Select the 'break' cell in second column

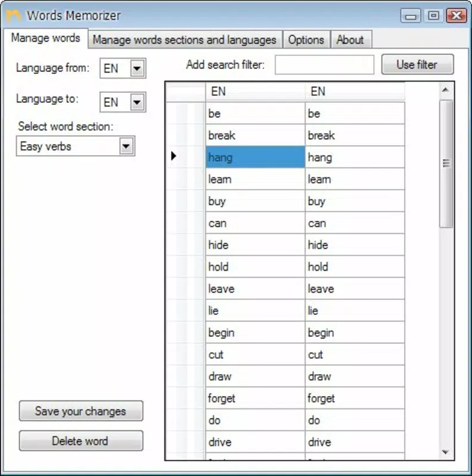click(355, 135)
